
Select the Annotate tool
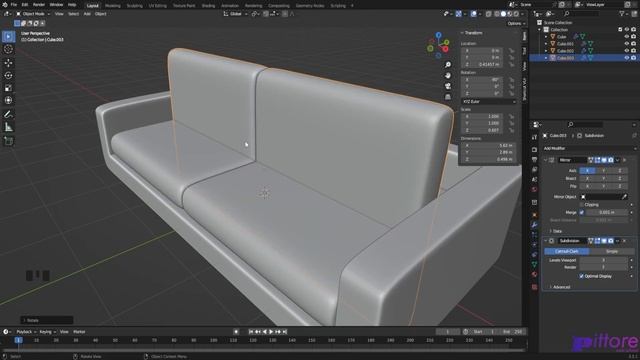click(8, 115)
